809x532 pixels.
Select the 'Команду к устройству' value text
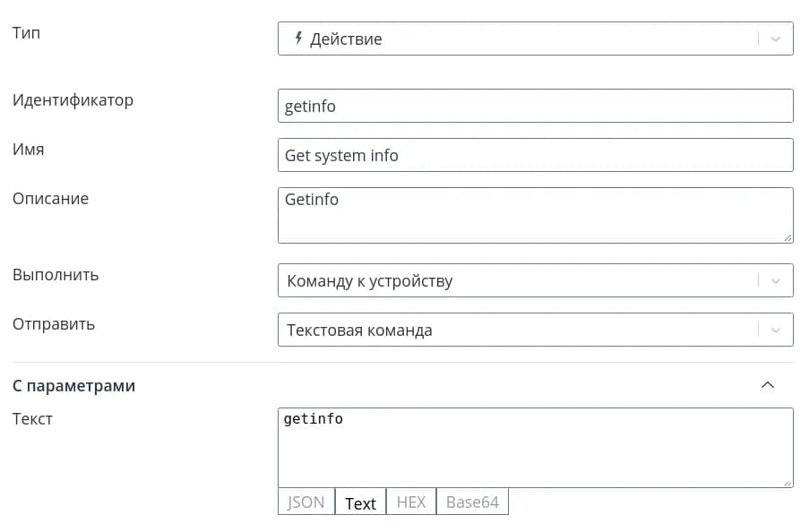[370, 280]
